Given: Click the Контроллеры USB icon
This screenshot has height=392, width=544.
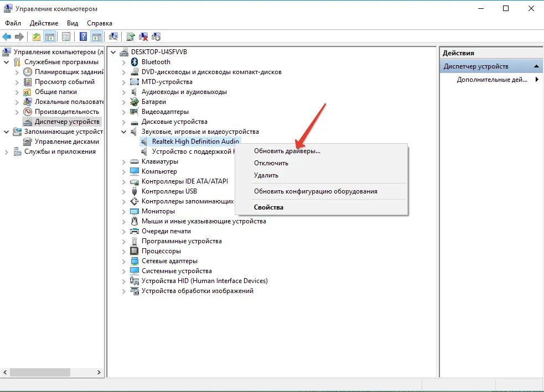Looking at the screenshot, I should pos(134,191).
